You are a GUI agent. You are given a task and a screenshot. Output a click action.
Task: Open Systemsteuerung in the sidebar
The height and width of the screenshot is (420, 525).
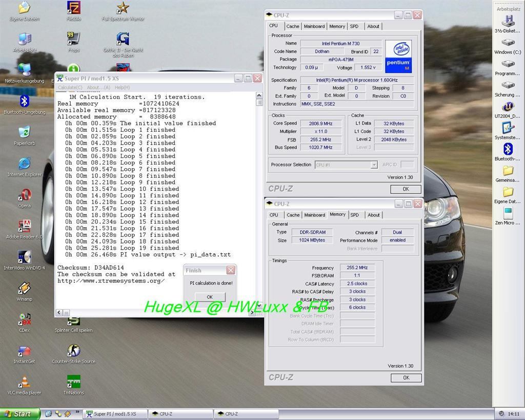(x=508, y=131)
